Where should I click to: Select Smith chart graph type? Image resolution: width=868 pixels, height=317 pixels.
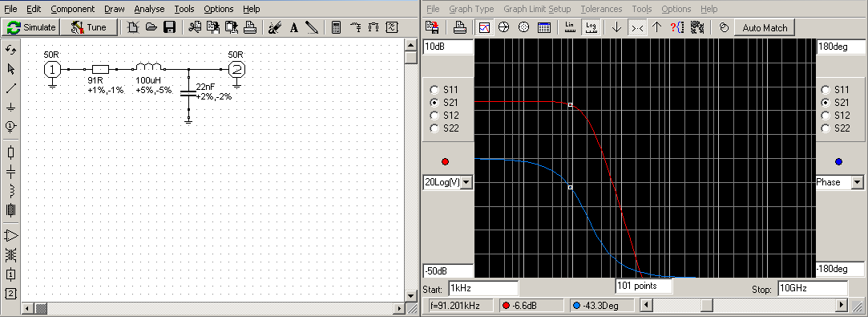pos(504,27)
